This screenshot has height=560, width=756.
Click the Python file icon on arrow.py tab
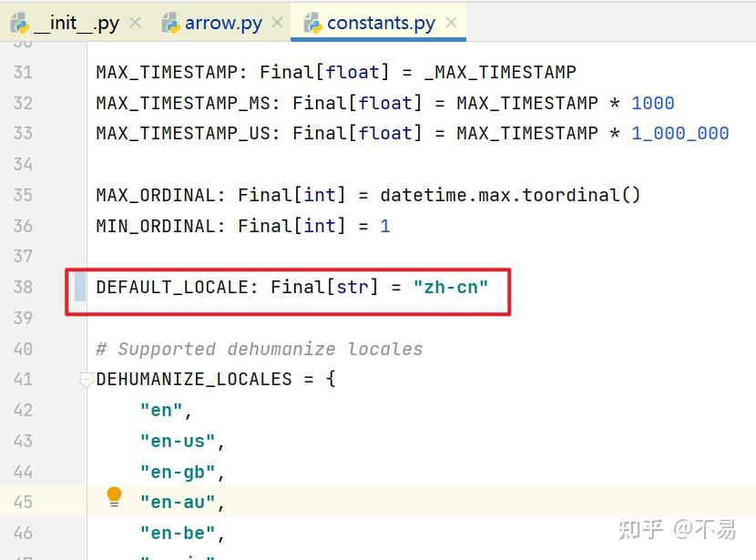[170, 23]
